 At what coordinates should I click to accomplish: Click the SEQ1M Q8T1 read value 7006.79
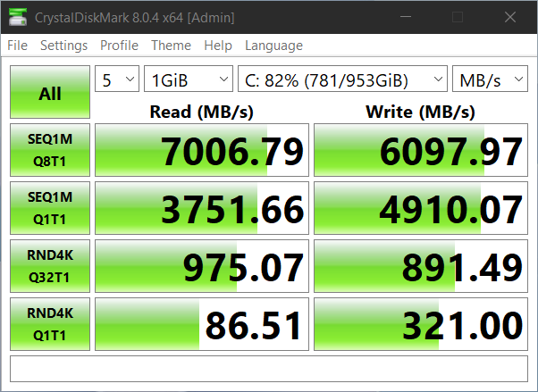(202, 150)
